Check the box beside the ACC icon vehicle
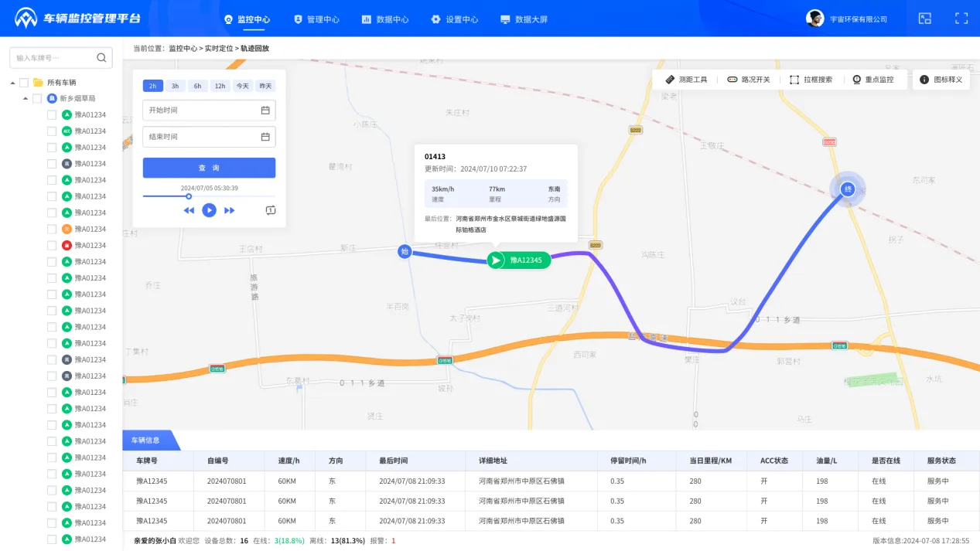This screenshot has width=980, height=551. coord(52,131)
